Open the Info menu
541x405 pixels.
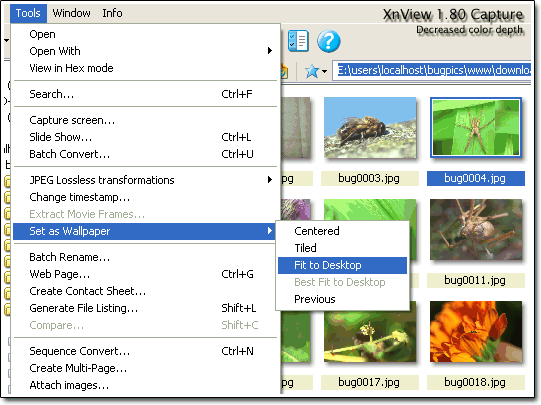click(112, 13)
